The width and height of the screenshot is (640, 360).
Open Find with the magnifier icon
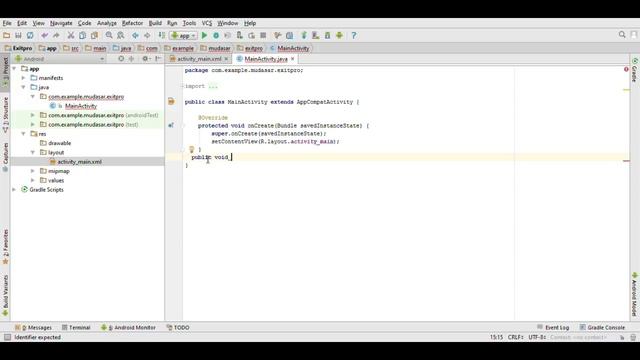[x=109, y=36]
